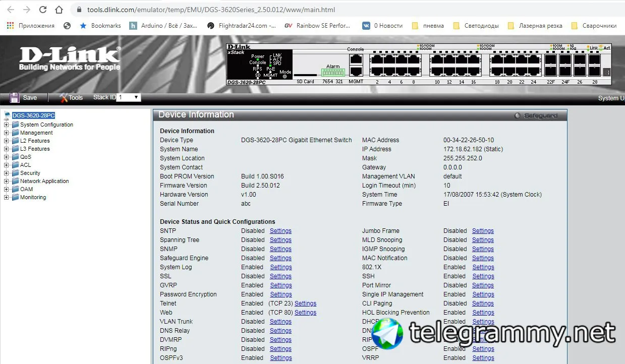Open Settings link for Spanning Tree
The height and width of the screenshot is (364, 625).
(x=280, y=240)
